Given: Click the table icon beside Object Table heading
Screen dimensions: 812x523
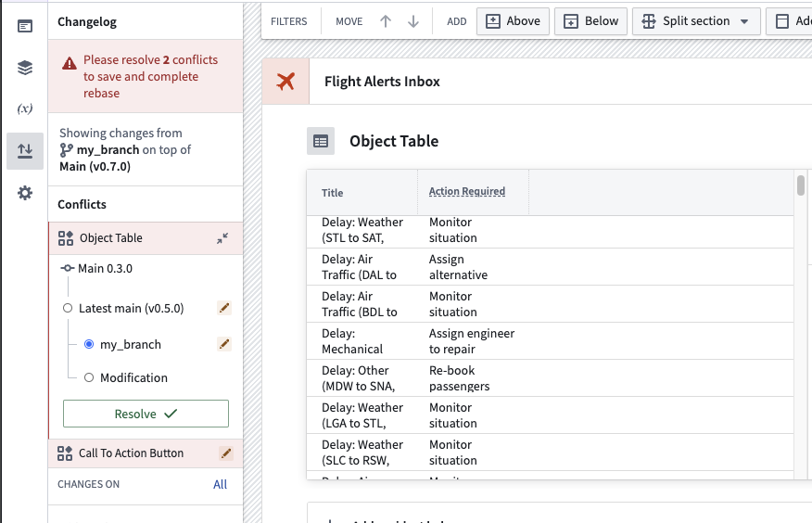Looking at the screenshot, I should click(x=321, y=141).
